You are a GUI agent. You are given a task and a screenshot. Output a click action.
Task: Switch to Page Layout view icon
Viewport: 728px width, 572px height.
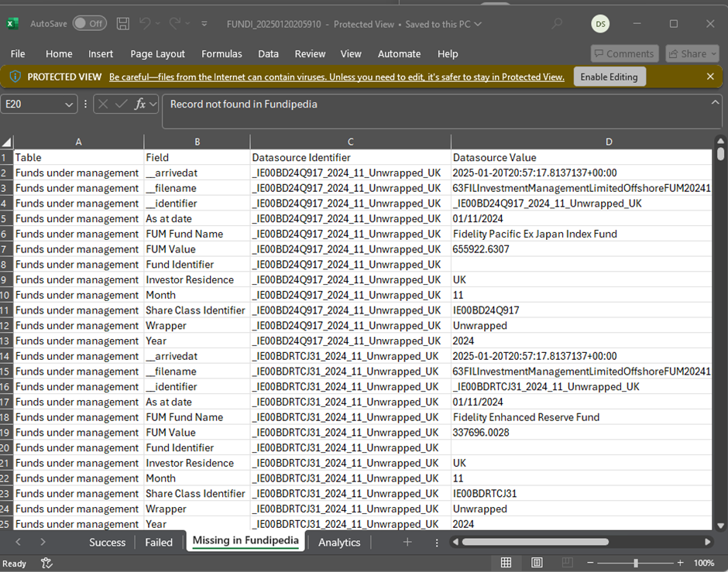pos(535,563)
